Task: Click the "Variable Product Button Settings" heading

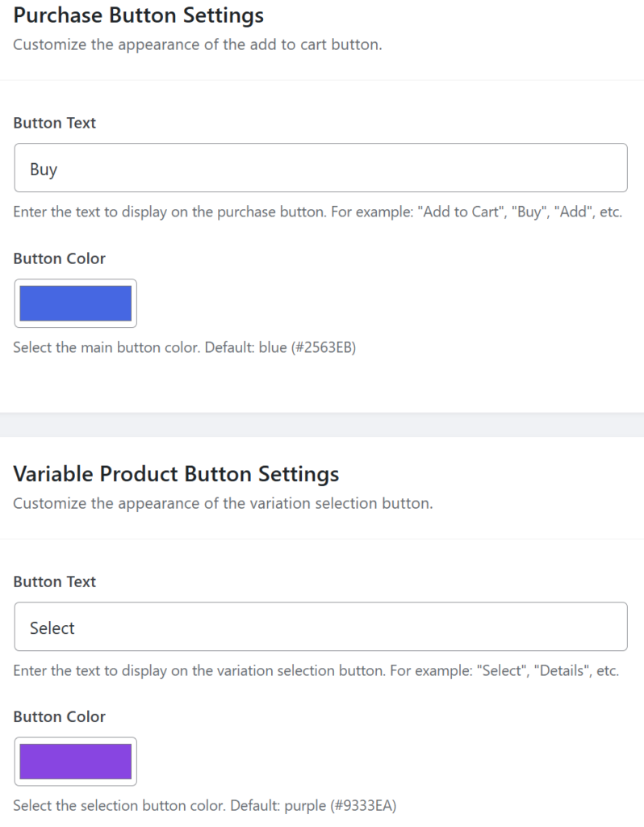Action: [176, 473]
